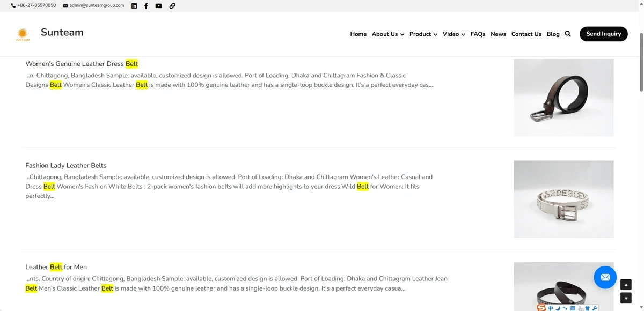Click the excerpt starting "...n: Chittagong, Bangladesh Sample"
The width and height of the screenshot is (644, 311).
pos(229,80)
